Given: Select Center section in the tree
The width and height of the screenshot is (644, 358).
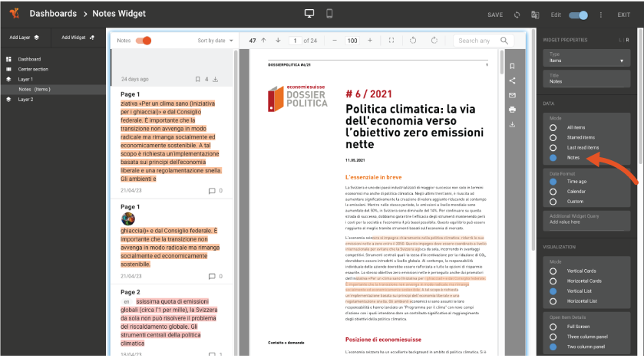Looking at the screenshot, I should (33, 69).
